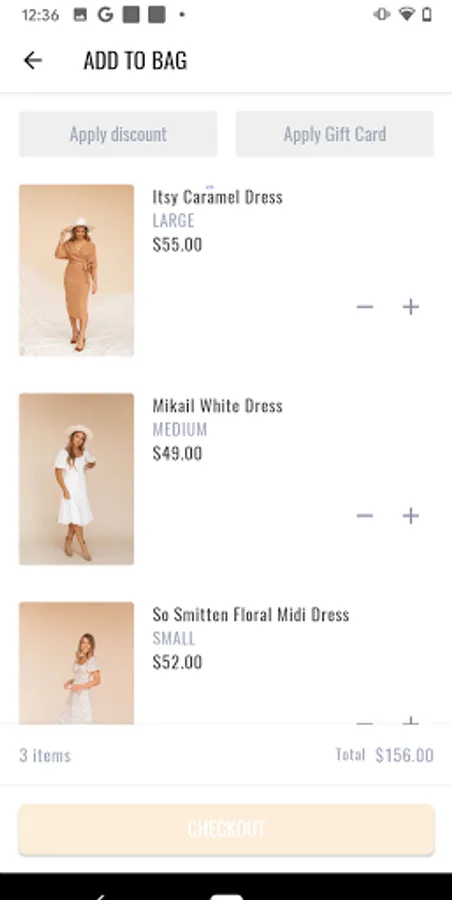Viewport: 452px width, 900px height.
Task: Tap the image notification icon
Action: [80, 15]
